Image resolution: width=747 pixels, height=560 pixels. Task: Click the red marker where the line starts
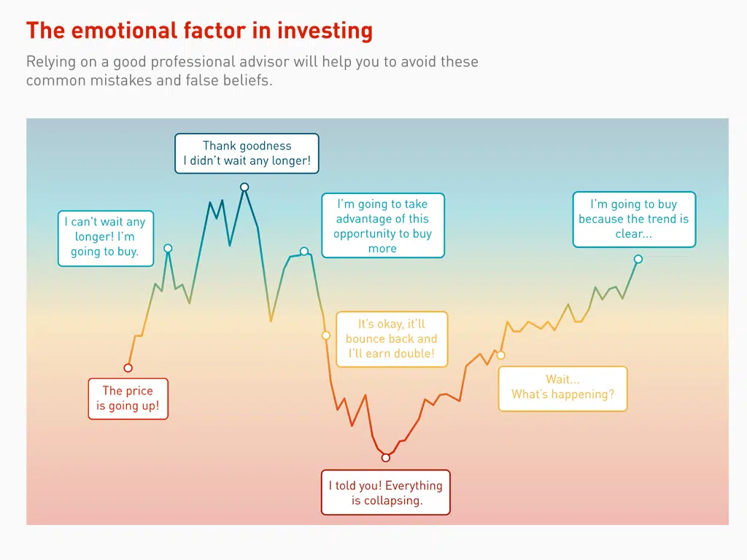coord(128,367)
